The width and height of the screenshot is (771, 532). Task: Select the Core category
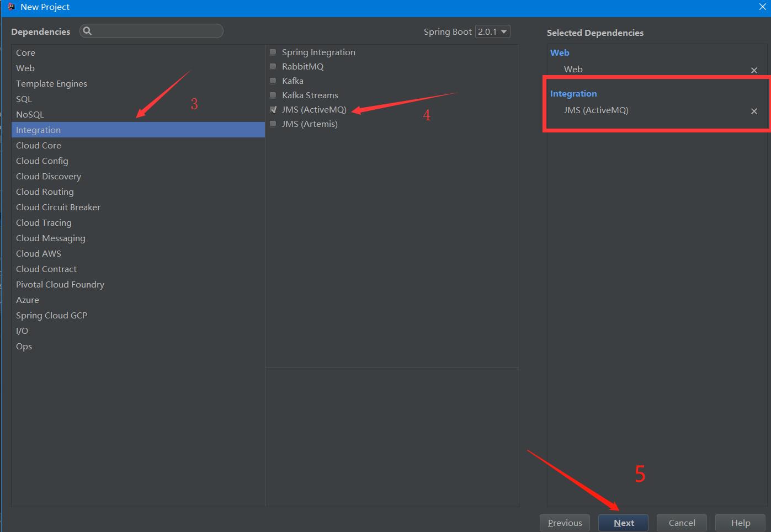coord(138,52)
